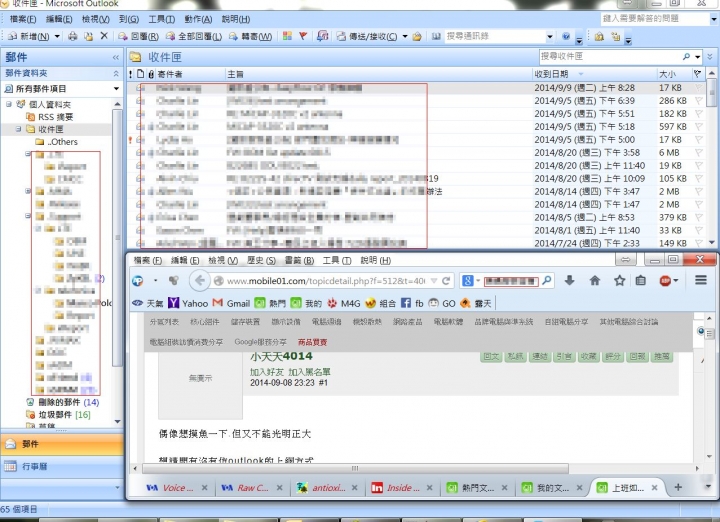Click Reply 回覆(R) in Outlook toolbar
720x522 pixels.
pyautogui.click(x=138, y=36)
